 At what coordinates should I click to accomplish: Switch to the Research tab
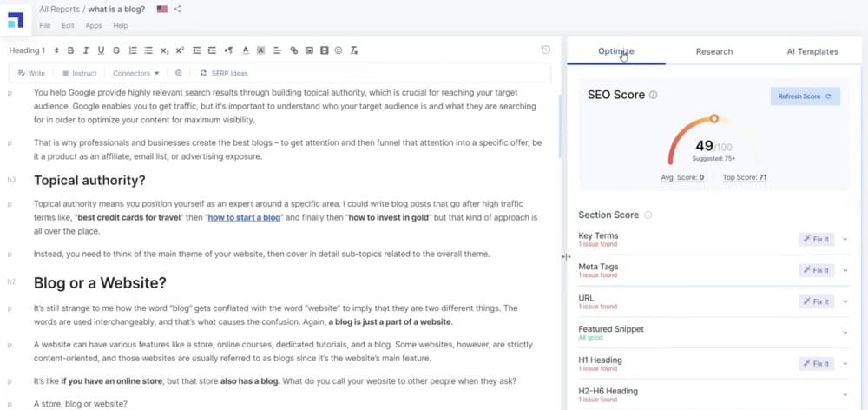click(x=714, y=51)
